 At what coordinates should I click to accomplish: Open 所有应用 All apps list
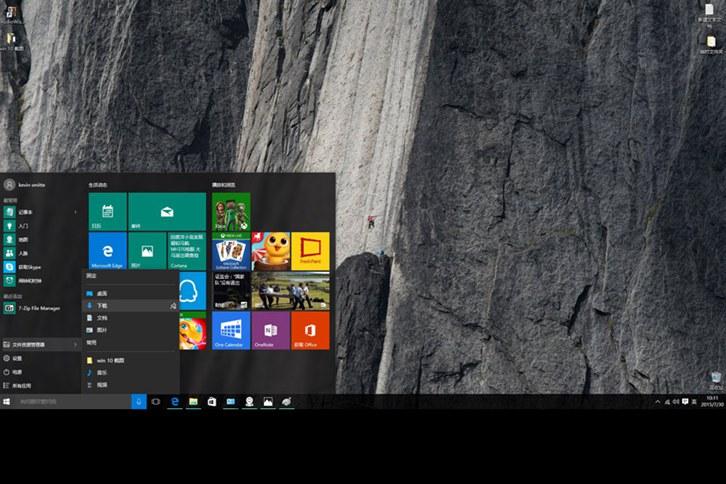tap(40, 385)
